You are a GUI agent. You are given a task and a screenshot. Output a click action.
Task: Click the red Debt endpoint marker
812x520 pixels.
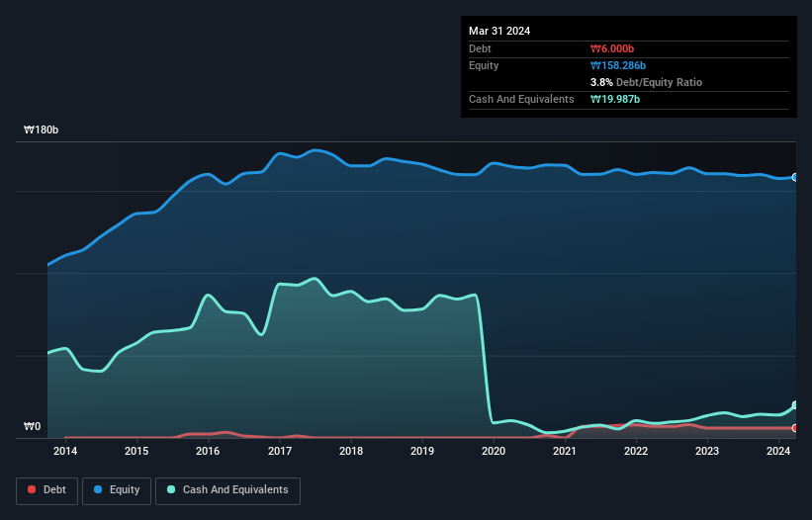tap(795, 428)
